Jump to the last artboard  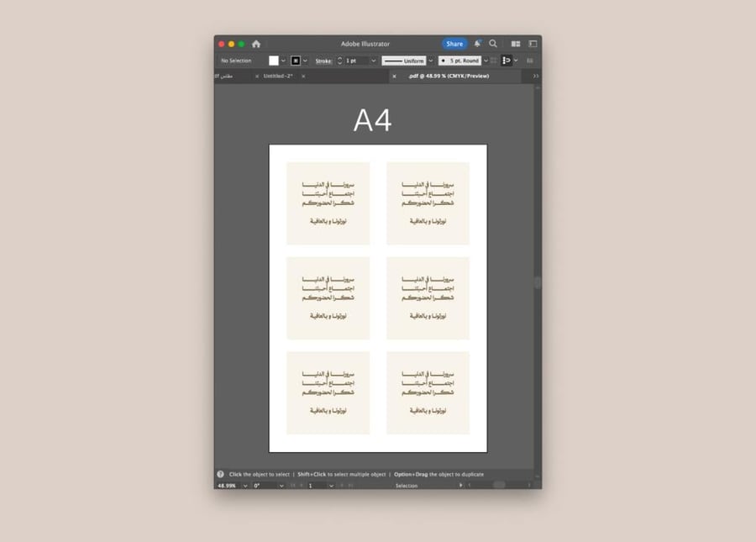(x=350, y=486)
